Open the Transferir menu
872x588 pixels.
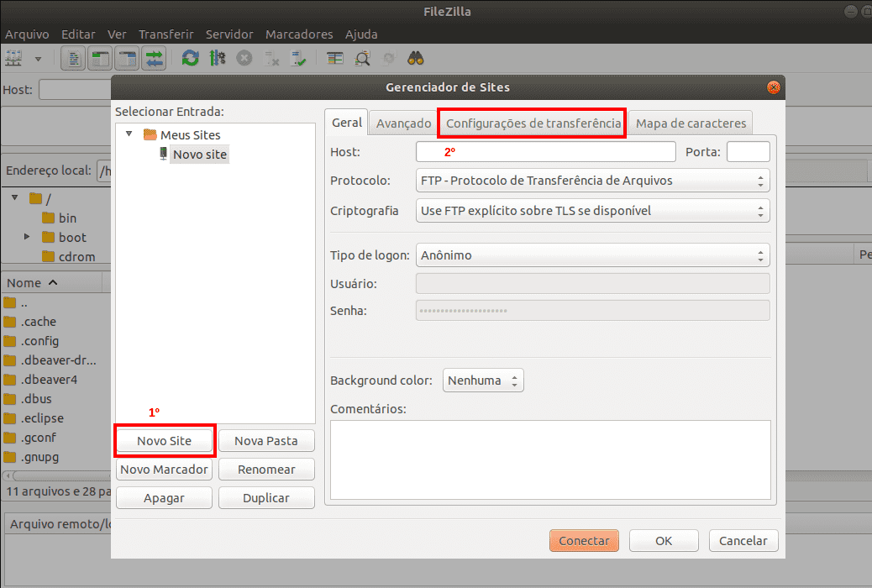(x=165, y=34)
